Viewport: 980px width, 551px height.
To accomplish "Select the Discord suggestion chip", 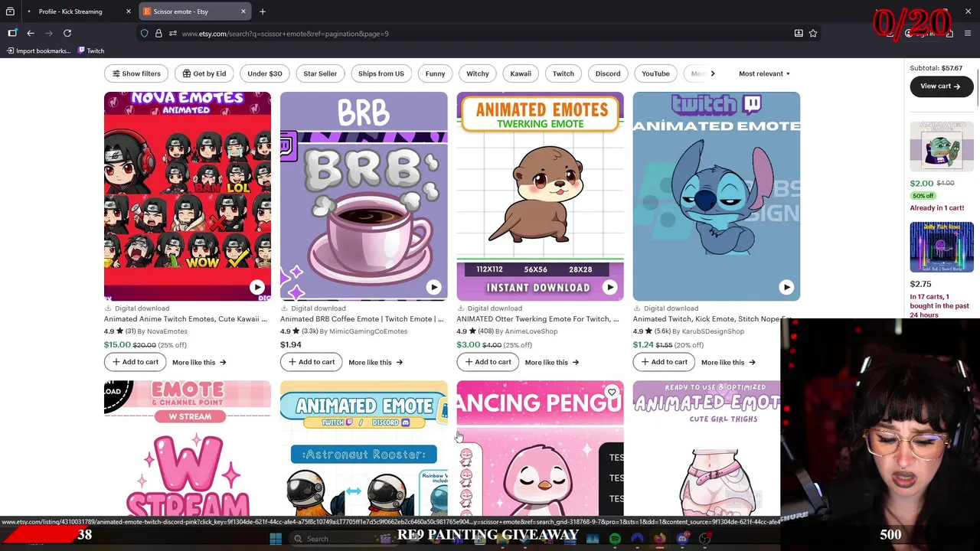I will [608, 73].
